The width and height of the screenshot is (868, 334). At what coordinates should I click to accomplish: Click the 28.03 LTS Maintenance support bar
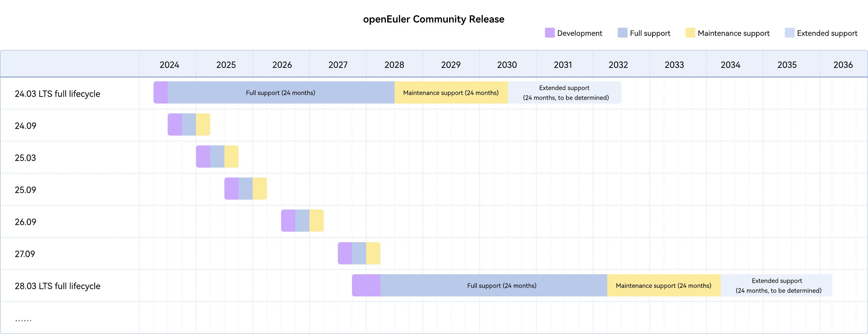[x=663, y=286]
